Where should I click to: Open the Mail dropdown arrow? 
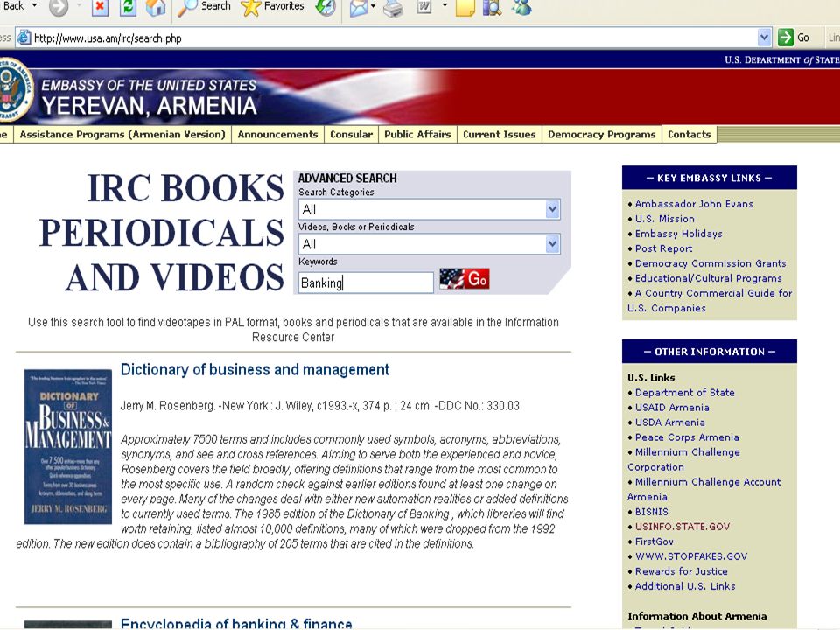(x=373, y=6)
